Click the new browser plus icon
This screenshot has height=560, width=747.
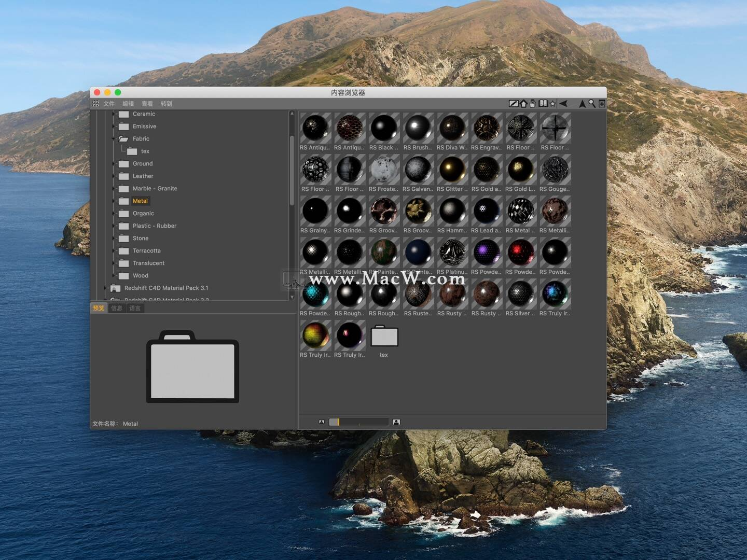point(601,103)
